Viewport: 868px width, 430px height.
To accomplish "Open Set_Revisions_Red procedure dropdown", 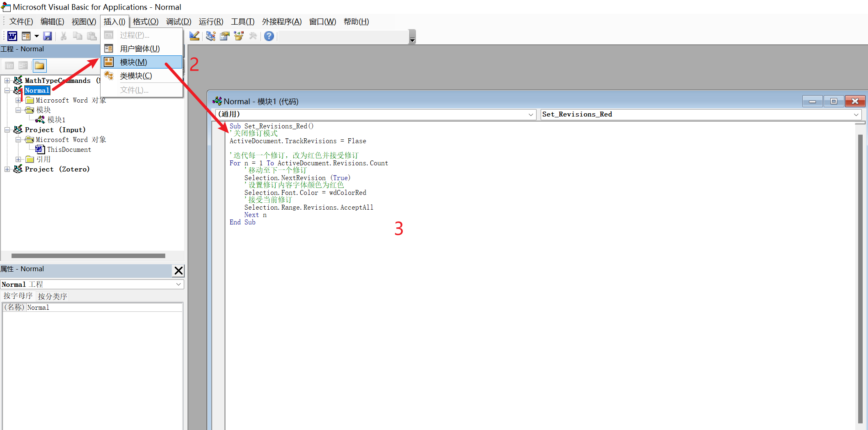I will pyautogui.click(x=856, y=114).
